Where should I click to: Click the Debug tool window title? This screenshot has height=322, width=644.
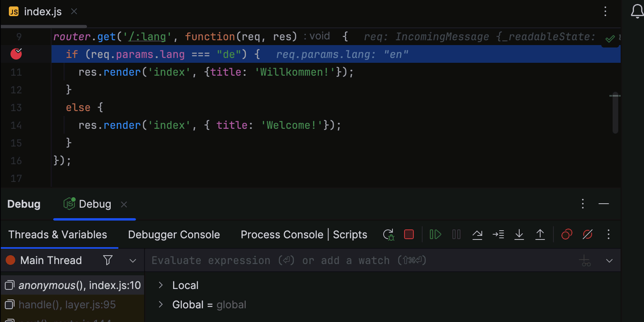point(24,204)
